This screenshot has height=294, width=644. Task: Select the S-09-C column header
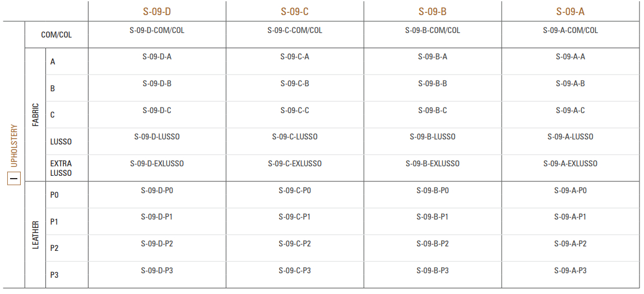(x=294, y=12)
